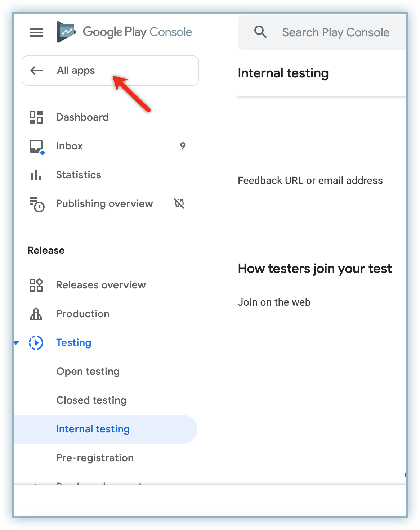Click the Inbox tray icon
The height and width of the screenshot is (530, 420).
pyautogui.click(x=36, y=146)
